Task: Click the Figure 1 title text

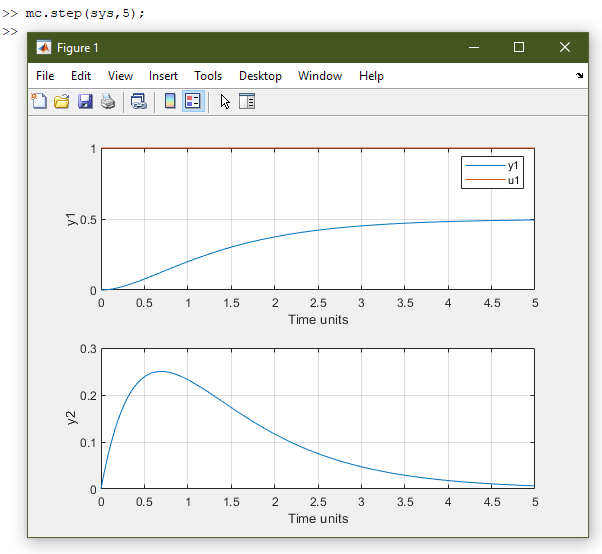Action: click(78, 48)
